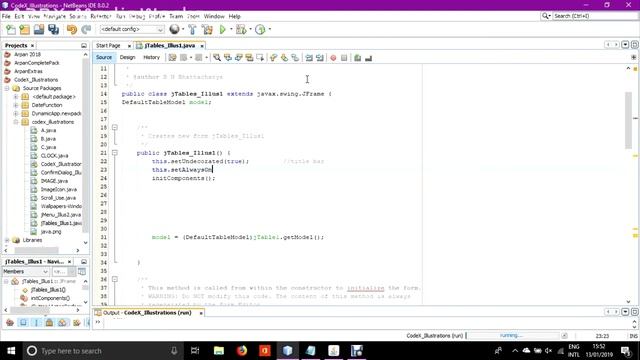This screenshot has height=360, width=640.
Task: Toggle Show Inherited Members filter in Navigator
Action: [x=10, y=323]
